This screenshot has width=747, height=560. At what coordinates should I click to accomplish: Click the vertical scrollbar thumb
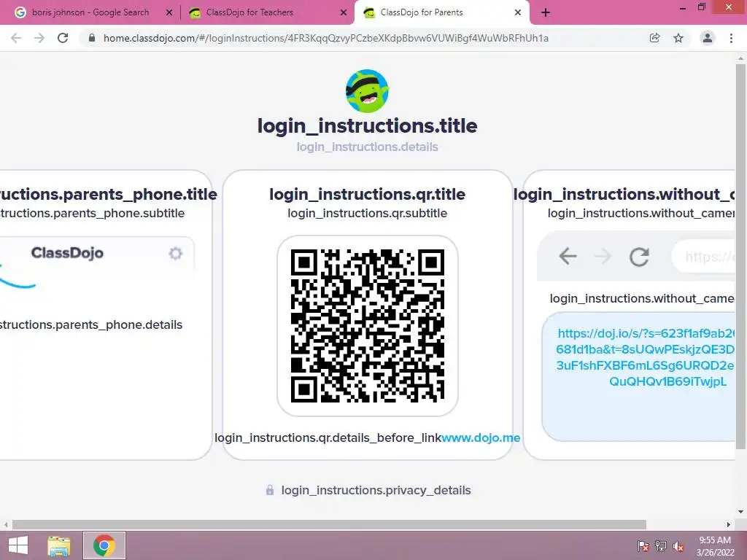(740, 256)
